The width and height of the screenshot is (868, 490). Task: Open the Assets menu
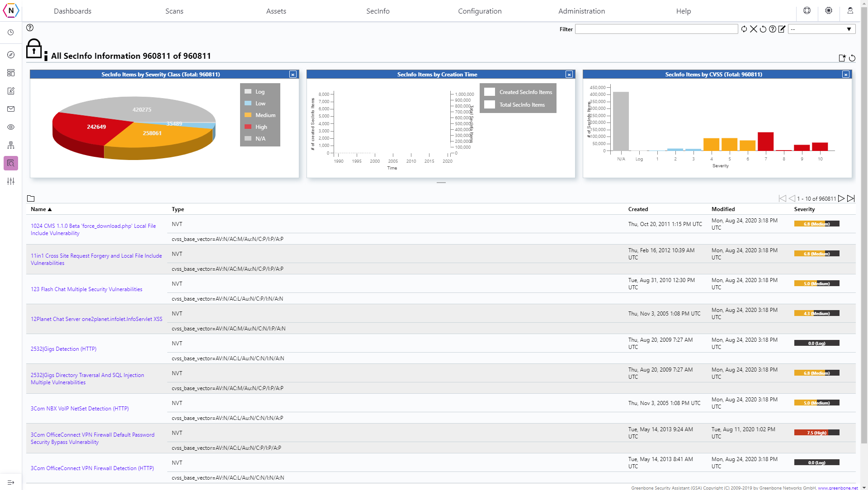pos(276,11)
